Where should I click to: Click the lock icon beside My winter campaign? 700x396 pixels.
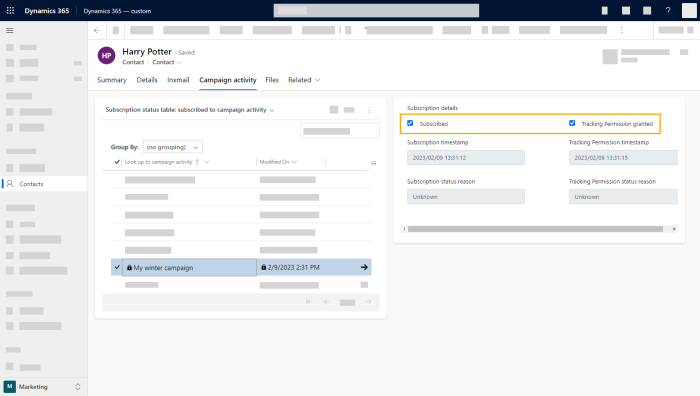[129, 267]
